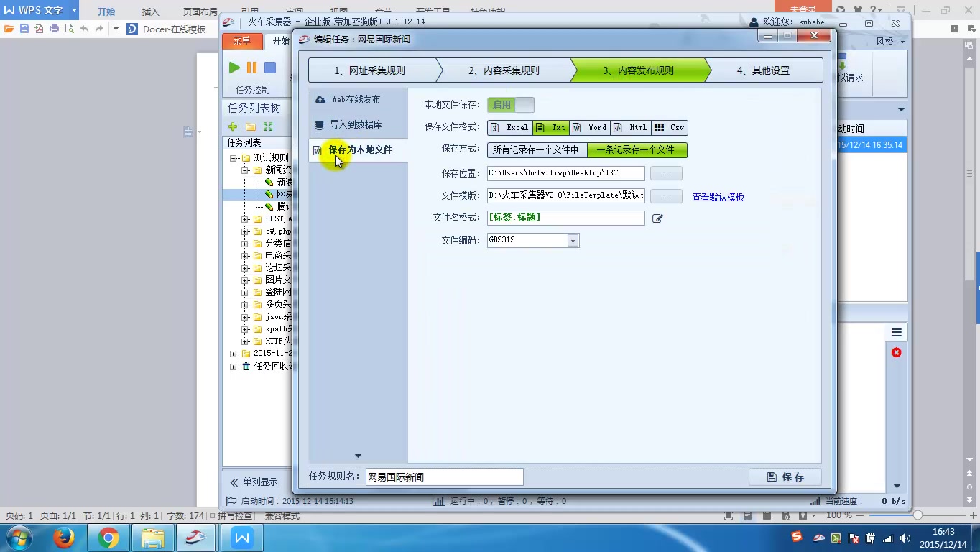Open the 查看默认模板 link
The image size is (980, 552).
click(718, 196)
